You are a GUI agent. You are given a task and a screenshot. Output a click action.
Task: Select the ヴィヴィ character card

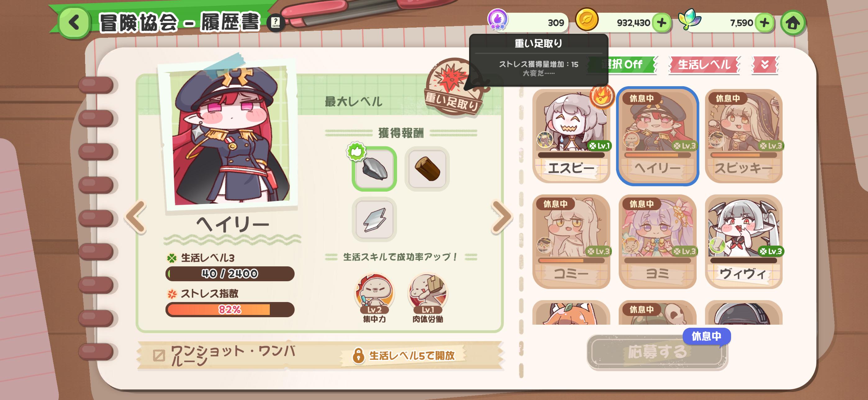point(744,242)
